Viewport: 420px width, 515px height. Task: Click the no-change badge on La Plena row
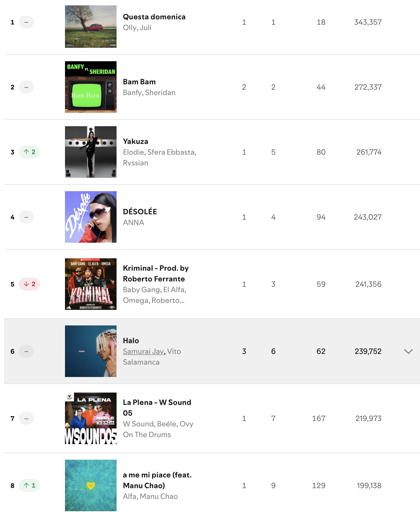(26, 418)
